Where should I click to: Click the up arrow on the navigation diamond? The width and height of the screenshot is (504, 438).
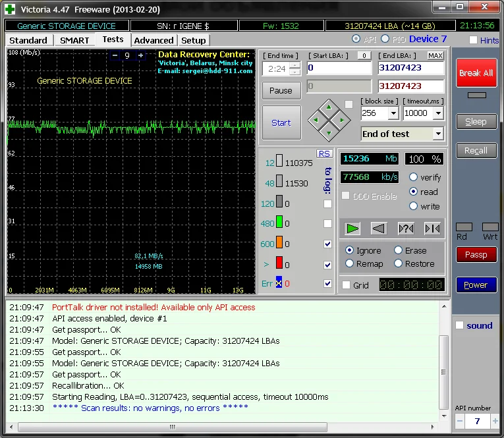click(329, 107)
